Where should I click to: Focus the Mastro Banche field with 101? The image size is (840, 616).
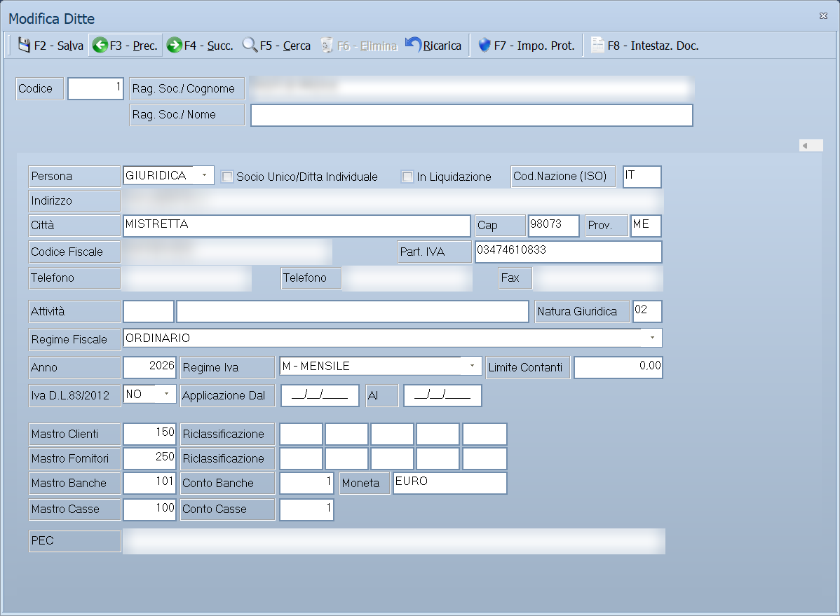point(149,483)
